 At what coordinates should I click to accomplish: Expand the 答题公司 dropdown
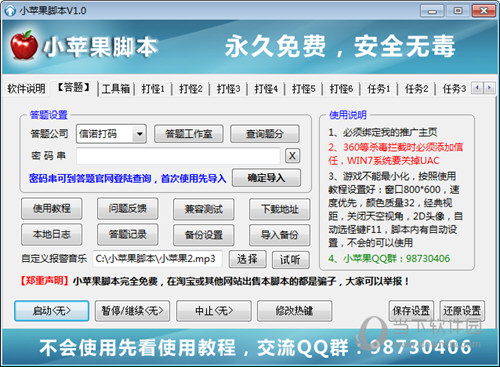(139, 134)
